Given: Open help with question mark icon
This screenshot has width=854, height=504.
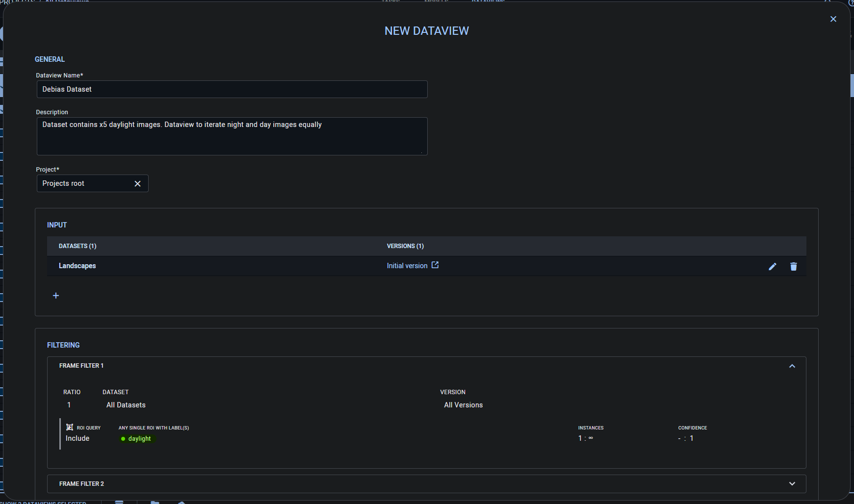Looking at the screenshot, I should coord(852,4).
